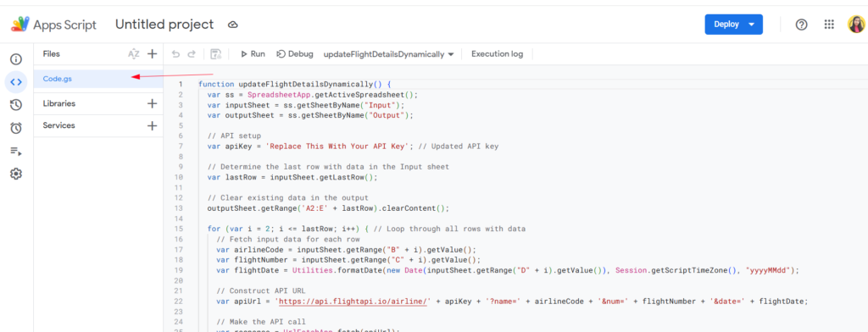The image size is (868, 332).
Task: Open the Executions list icon
Action: pyautogui.click(x=16, y=151)
